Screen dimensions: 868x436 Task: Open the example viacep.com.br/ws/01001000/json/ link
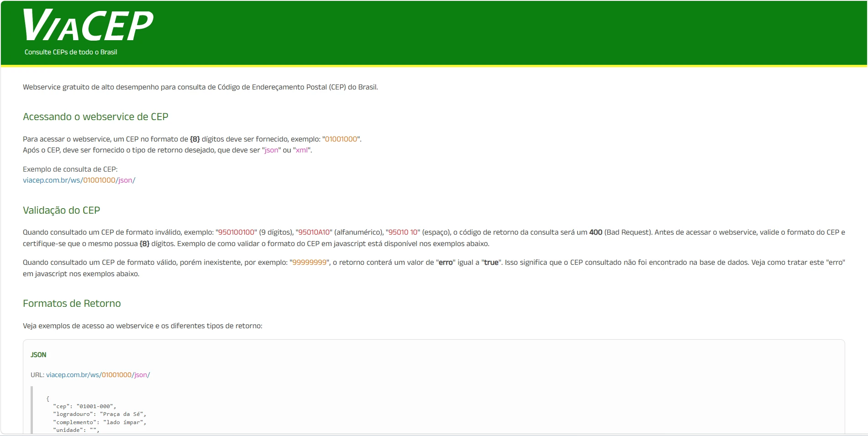point(79,180)
